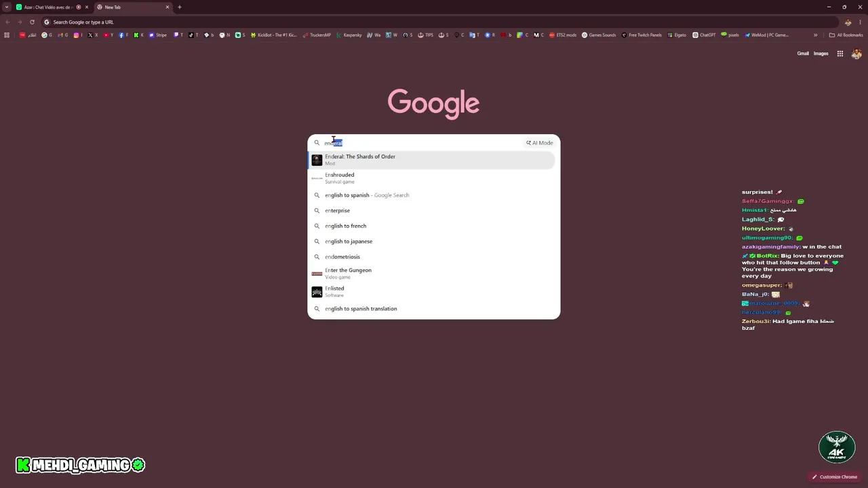868x488 pixels.
Task: Open the Stripe bookmark
Action: click(x=158, y=35)
